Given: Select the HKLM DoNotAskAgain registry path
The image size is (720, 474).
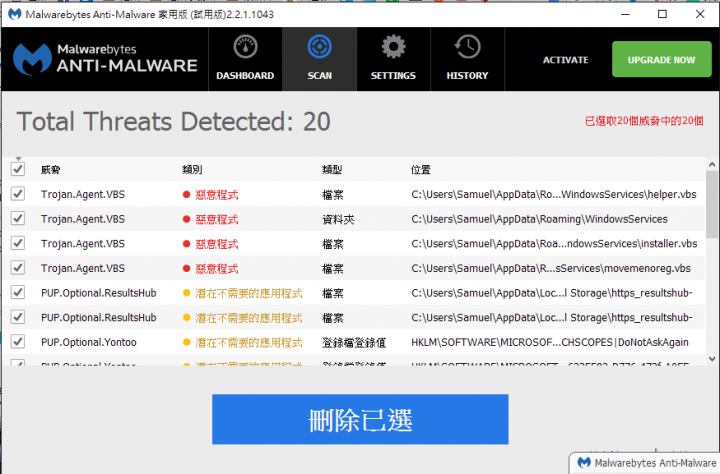Looking at the screenshot, I should coord(550,342).
